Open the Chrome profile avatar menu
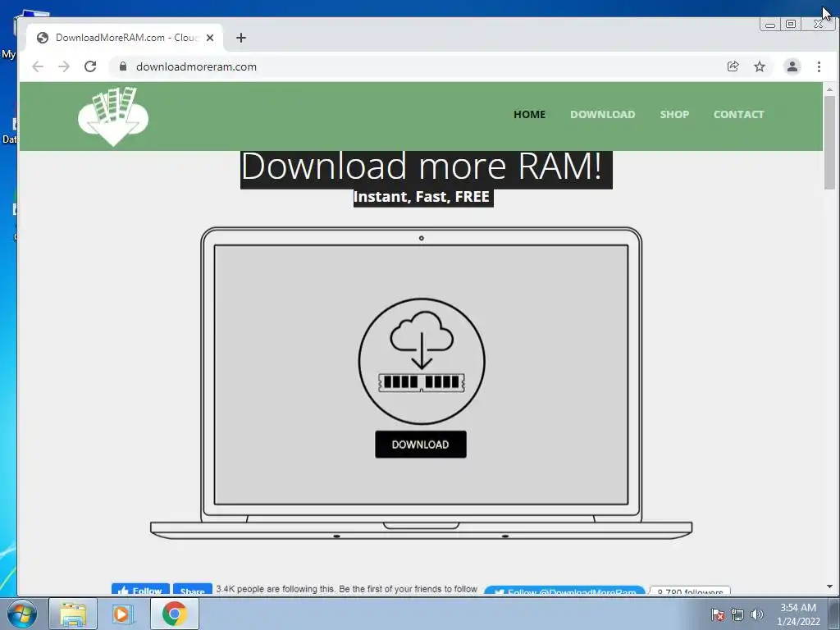This screenshot has height=630, width=840. (792, 66)
